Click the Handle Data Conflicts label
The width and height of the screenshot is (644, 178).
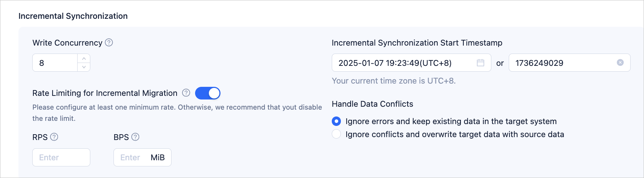click(x=372, y=104)
